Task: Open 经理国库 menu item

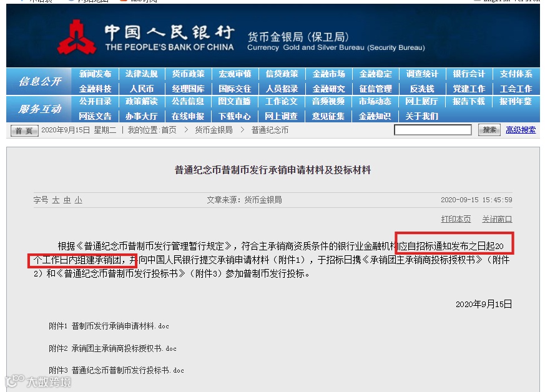Action: point(188,89)
